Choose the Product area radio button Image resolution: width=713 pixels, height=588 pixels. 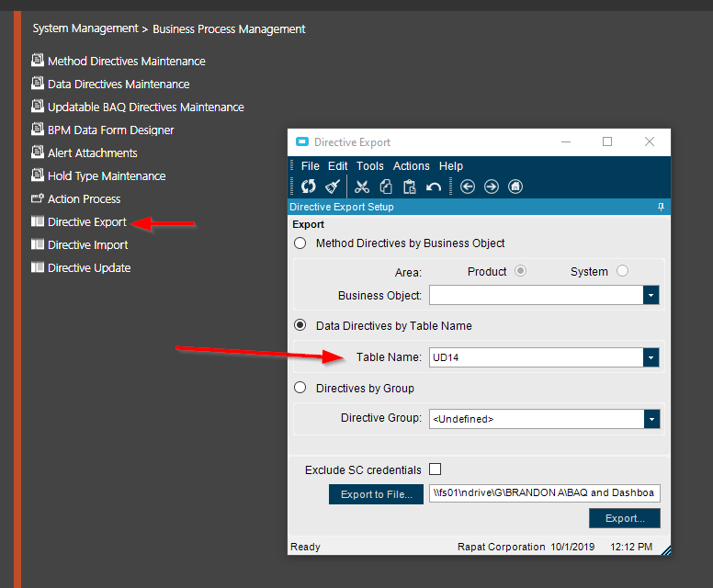(520, 271)
